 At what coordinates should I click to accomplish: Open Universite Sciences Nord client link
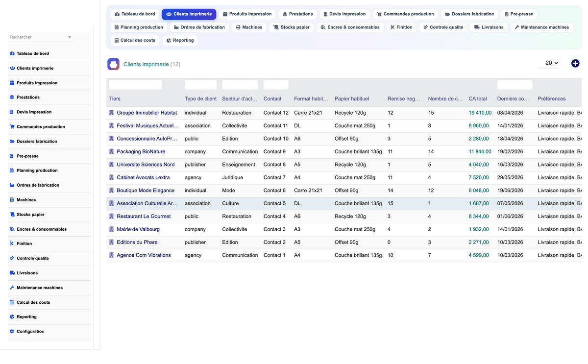pos(146,165)
